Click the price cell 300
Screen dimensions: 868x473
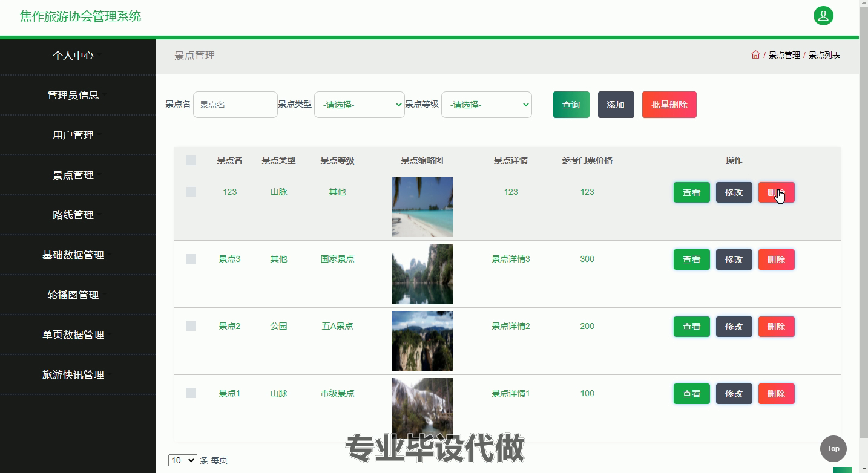point(587,259)
